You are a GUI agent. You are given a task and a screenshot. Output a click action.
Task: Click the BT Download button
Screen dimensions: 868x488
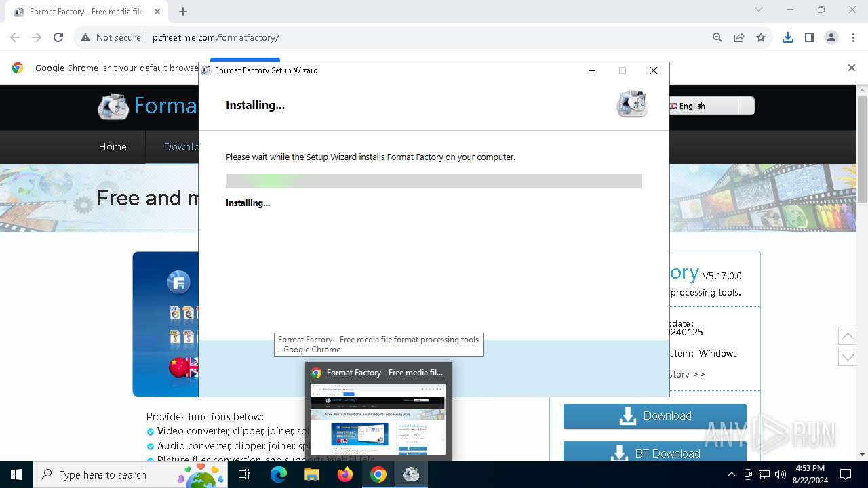point(655,452)
